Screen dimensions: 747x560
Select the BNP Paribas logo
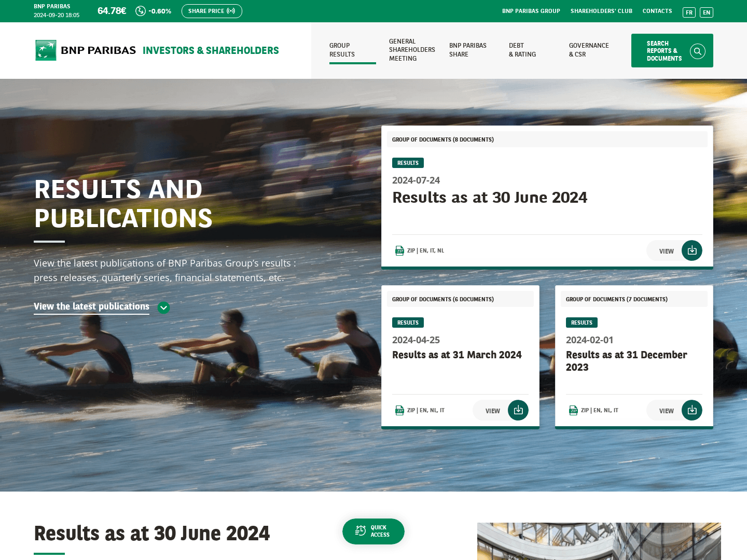[46, 50]
